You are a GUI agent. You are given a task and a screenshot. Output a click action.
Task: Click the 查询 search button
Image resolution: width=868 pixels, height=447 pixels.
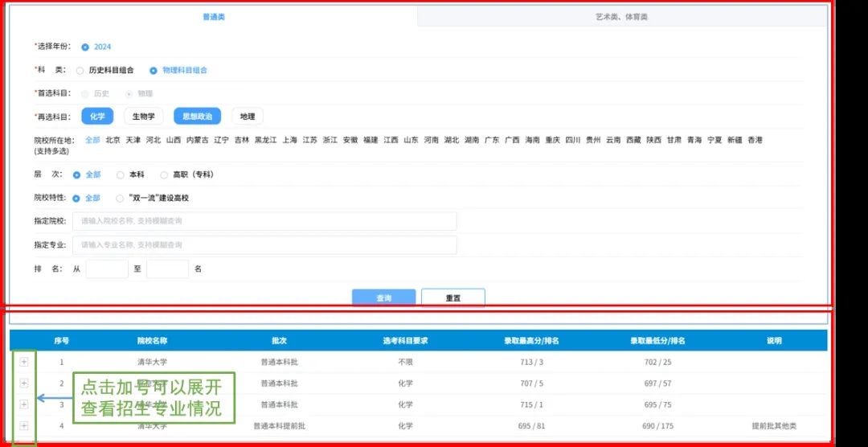click(383, 297)
